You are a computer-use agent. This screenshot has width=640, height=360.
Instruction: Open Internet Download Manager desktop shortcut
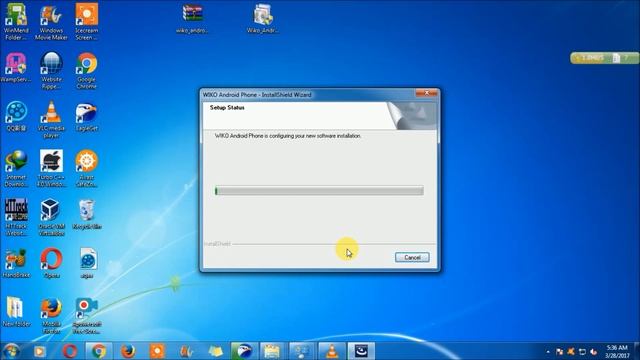[x=16, y=169]
